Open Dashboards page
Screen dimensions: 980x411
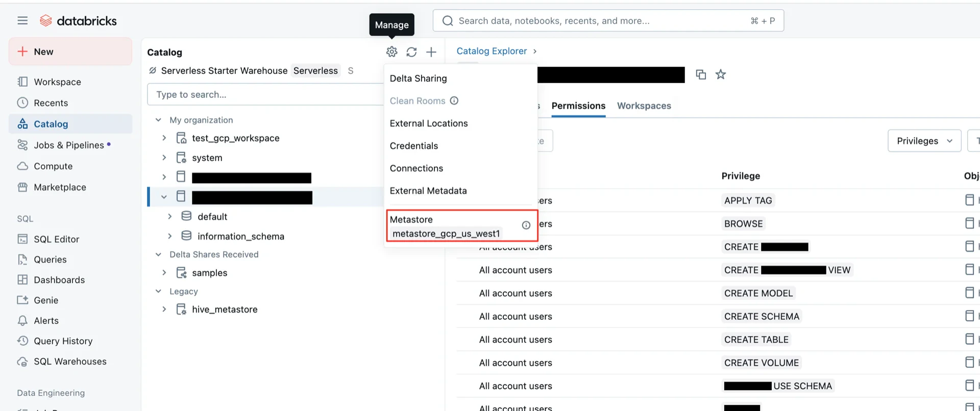coord(70,279)
